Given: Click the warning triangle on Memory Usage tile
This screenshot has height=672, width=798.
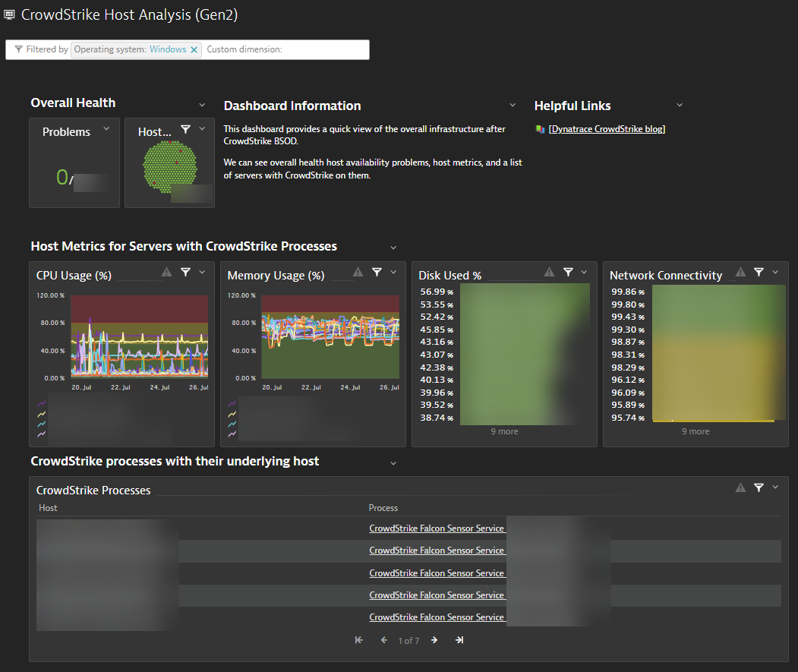Looking at the screenshot, I should point(358,271).
